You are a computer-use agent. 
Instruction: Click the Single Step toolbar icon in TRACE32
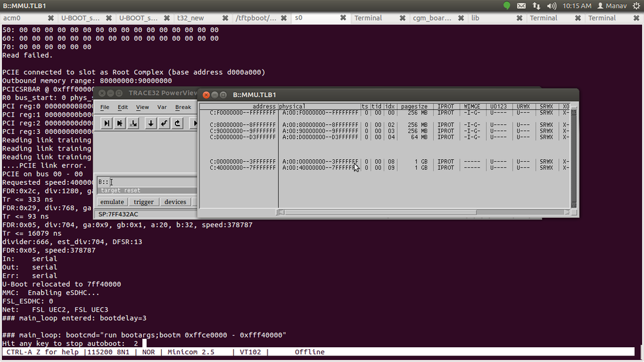(x=107, y=123)
